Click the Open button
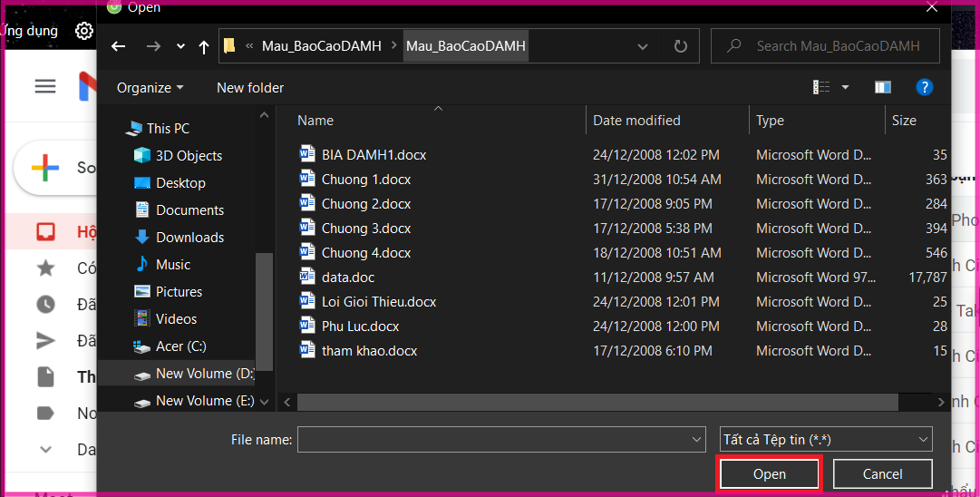980x497 pixels. pos(770,473)
